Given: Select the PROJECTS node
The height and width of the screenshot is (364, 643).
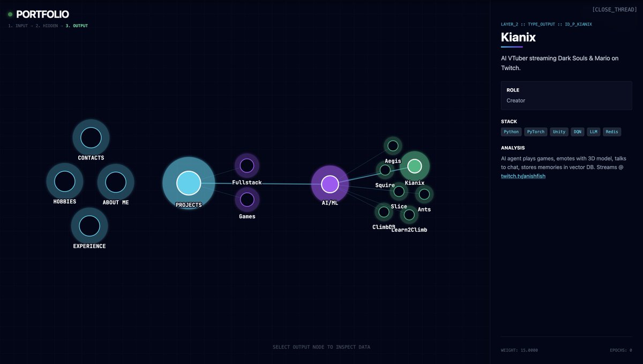Looking at the screenshot, I should pos(188,183).
